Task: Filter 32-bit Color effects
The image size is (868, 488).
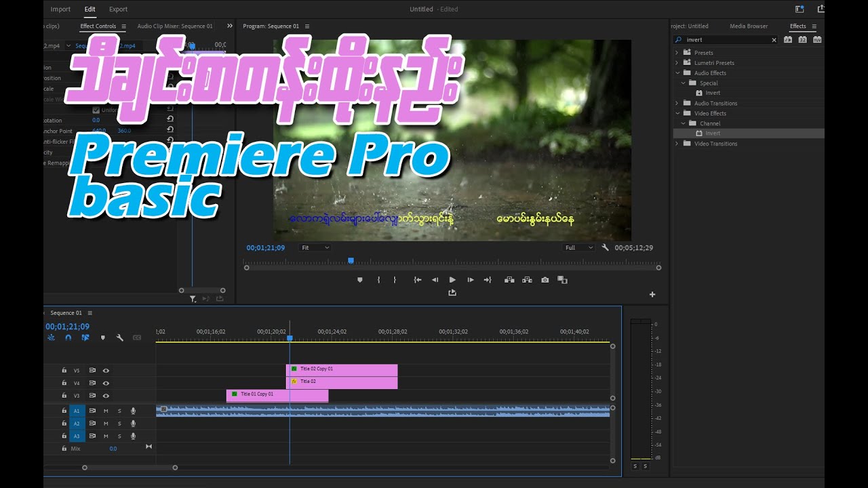Action: 802,40
